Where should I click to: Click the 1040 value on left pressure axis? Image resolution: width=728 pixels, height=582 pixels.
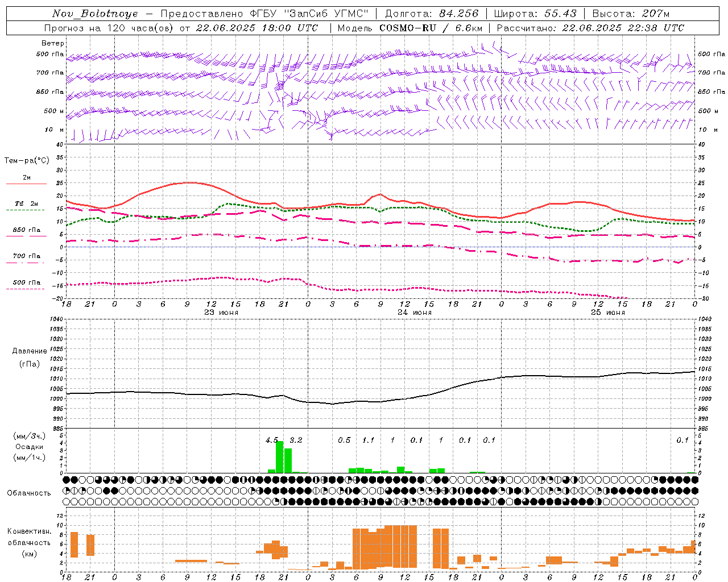pos(57,319)
